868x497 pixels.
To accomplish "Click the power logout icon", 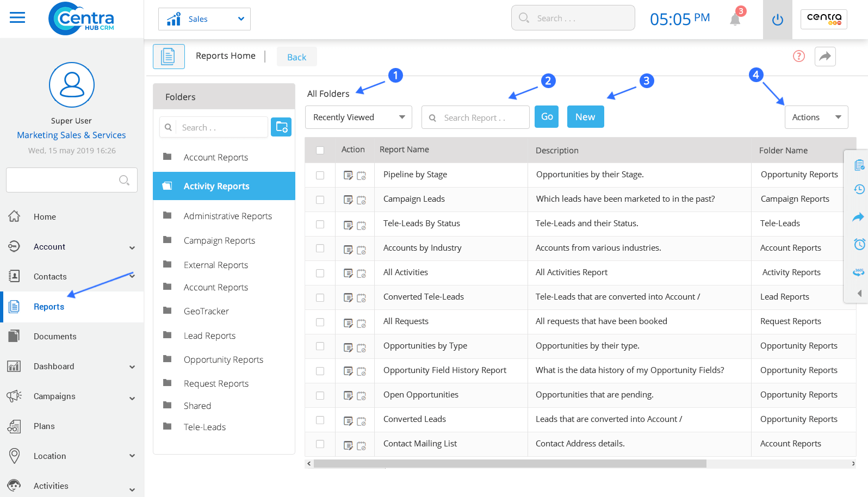I will pos(777,20).
